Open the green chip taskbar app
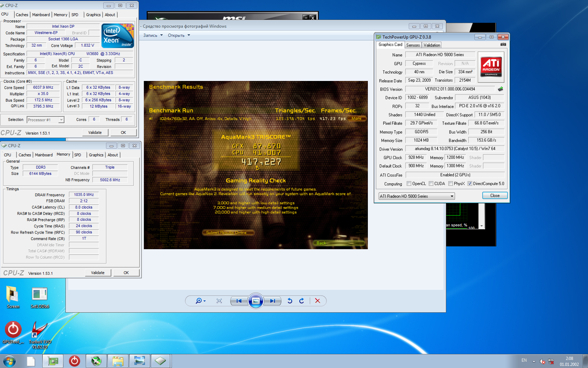The width and height of the screenshot is (588, 368). pos(53,361)
